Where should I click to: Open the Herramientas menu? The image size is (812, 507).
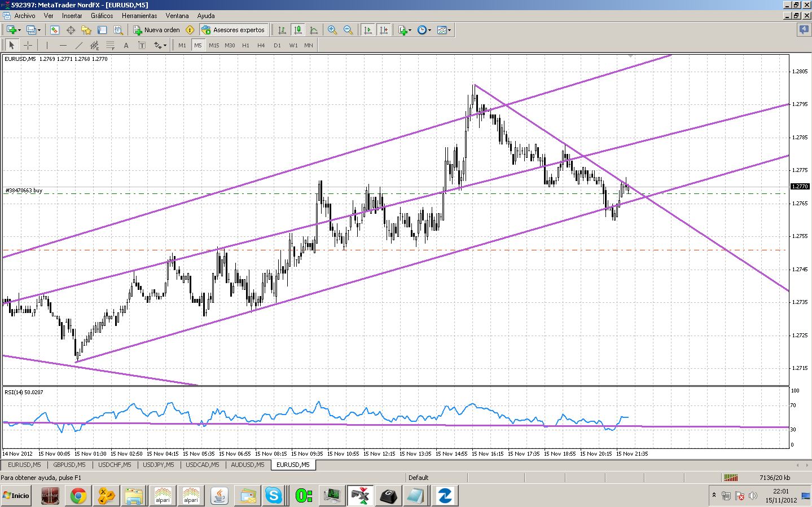tap(139, 16)
